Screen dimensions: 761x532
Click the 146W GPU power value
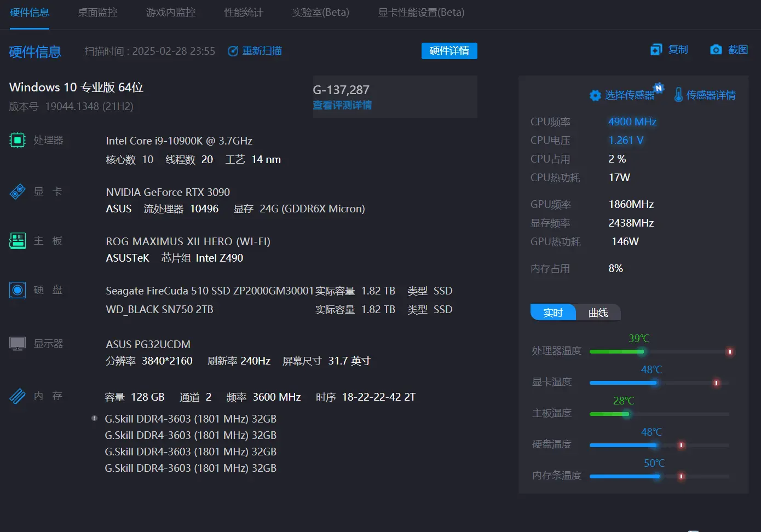pyautogui.click(x=625, y=241)
